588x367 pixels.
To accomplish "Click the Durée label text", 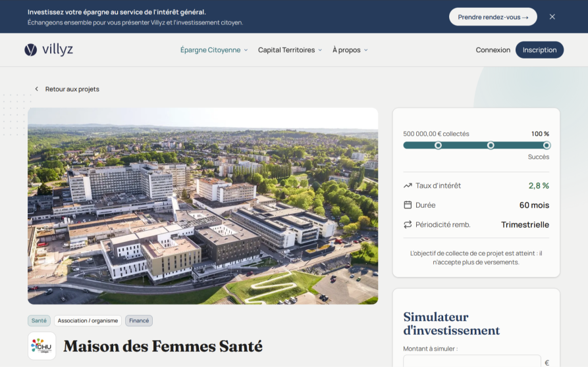I will point(425,205).
